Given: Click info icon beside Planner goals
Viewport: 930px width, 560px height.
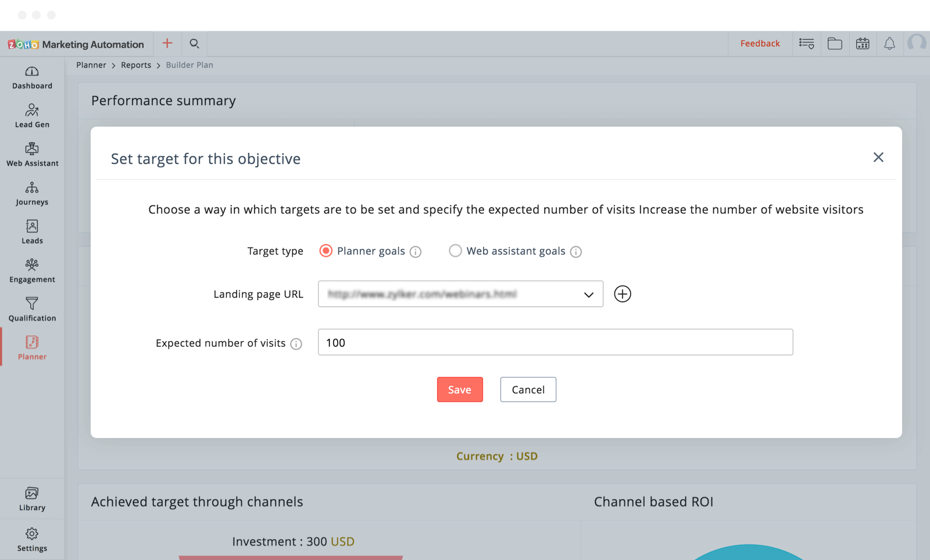Looking at the screenshot, I should pos(416,252).
